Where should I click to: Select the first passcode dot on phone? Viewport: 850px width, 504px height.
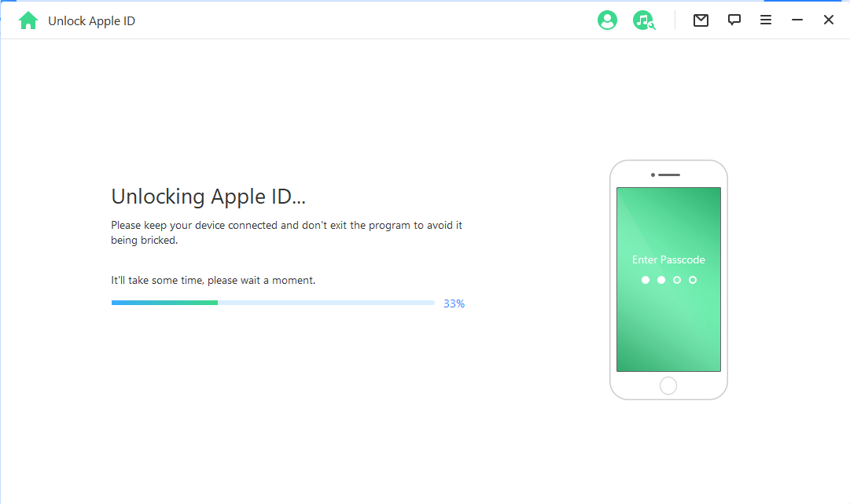[x=646, y=279]
